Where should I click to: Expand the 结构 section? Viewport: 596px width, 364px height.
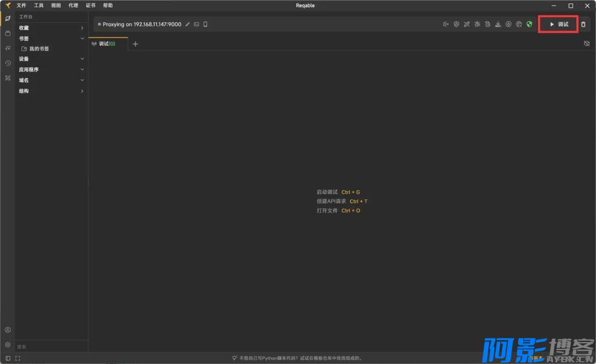[x=51, y=91]
